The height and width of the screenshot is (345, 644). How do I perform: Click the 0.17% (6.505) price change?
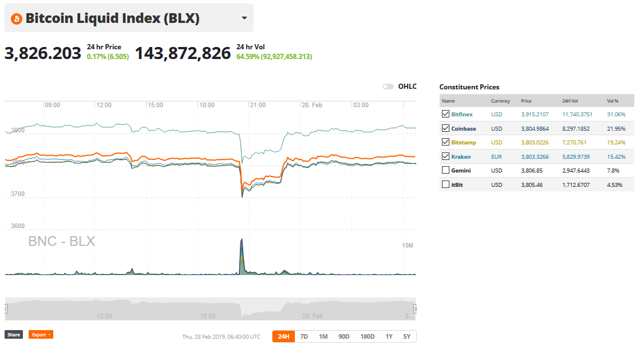108,57
